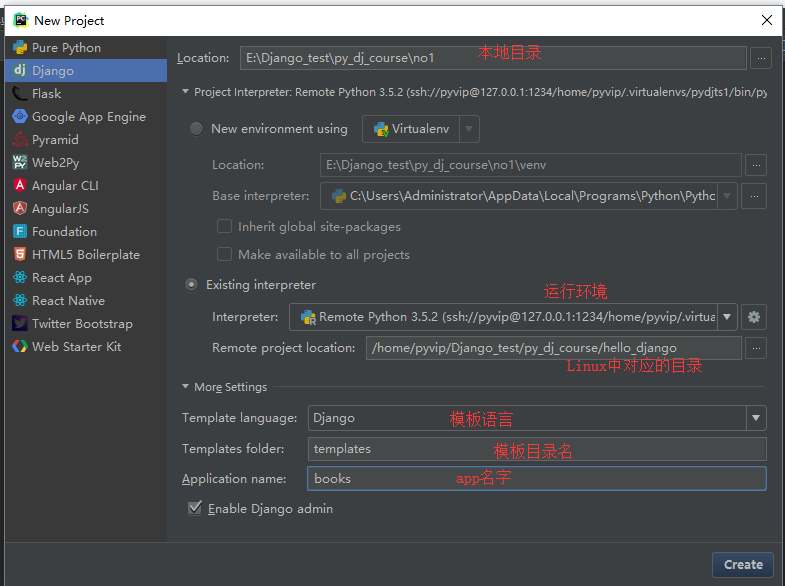Click the HTML5 Boilerplate icon
The height and width of the screenshot is (586, 785).
(20, 255)
